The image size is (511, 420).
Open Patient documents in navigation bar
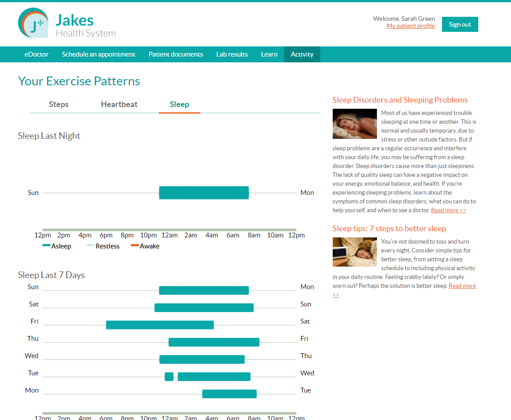point(176,54)
